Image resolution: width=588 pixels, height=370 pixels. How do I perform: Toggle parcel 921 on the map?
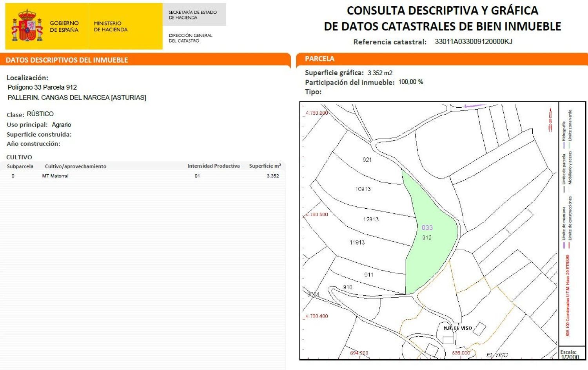[x=367, y=160]
